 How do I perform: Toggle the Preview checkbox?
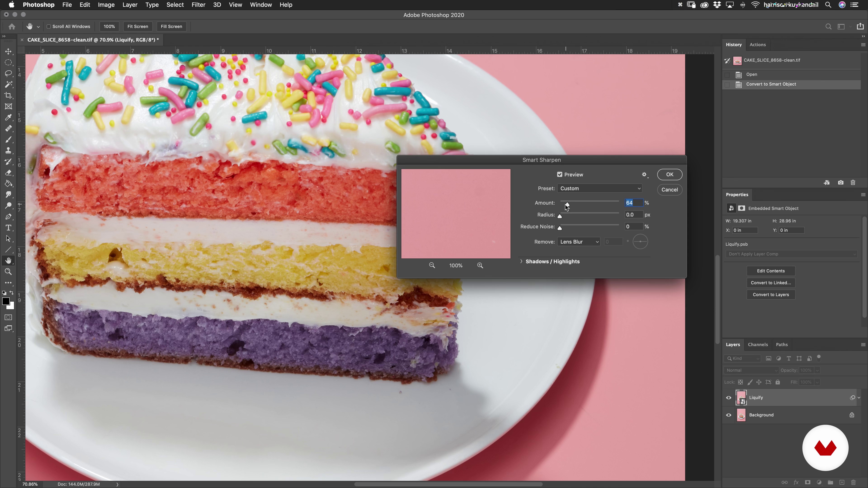(560, 174)
